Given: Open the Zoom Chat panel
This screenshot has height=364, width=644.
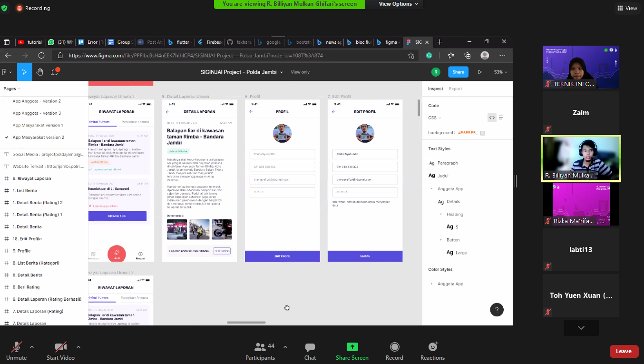Looking at the screenshot, I should (310, 351).
